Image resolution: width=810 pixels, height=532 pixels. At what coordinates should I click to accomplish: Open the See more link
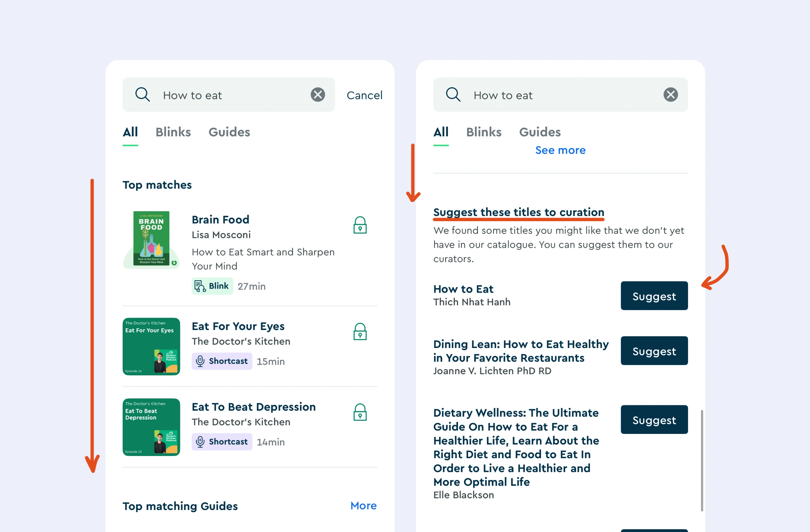pyautogui.click(x=560, y=150)
